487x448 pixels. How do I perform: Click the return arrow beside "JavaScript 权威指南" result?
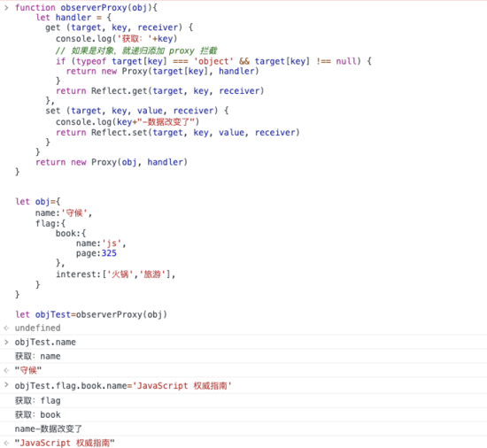[6, 443]
